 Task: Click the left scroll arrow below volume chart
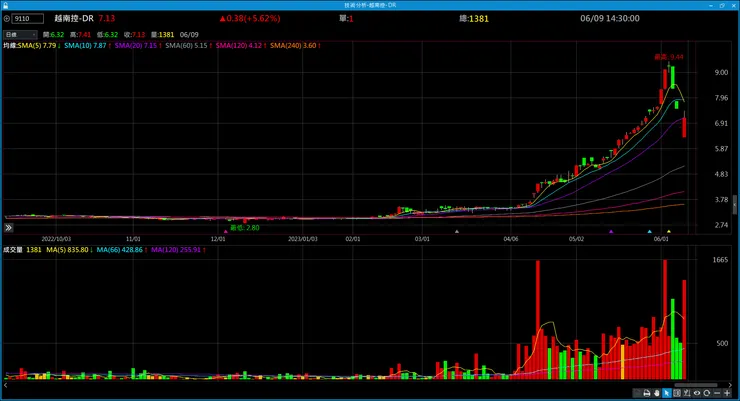pos(6,385)
